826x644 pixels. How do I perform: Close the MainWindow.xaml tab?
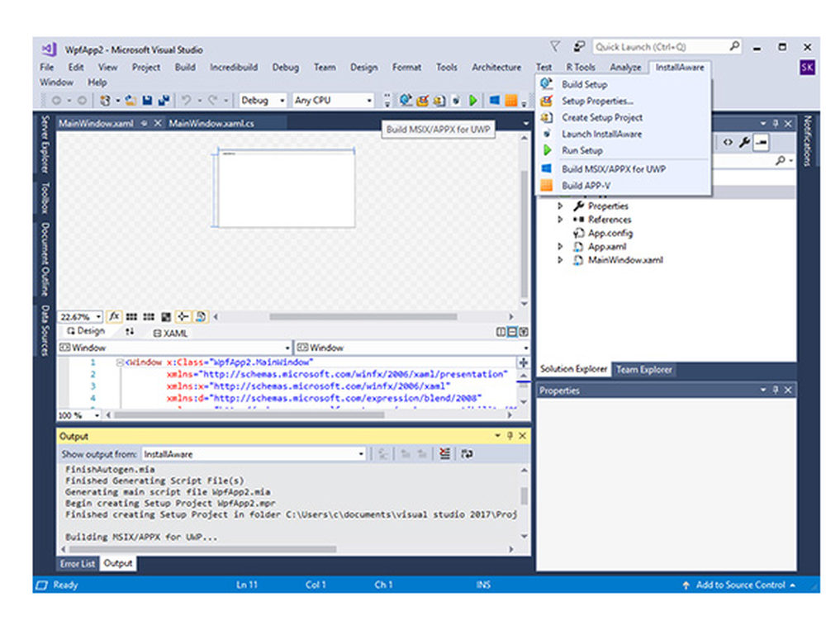(158, 123)
